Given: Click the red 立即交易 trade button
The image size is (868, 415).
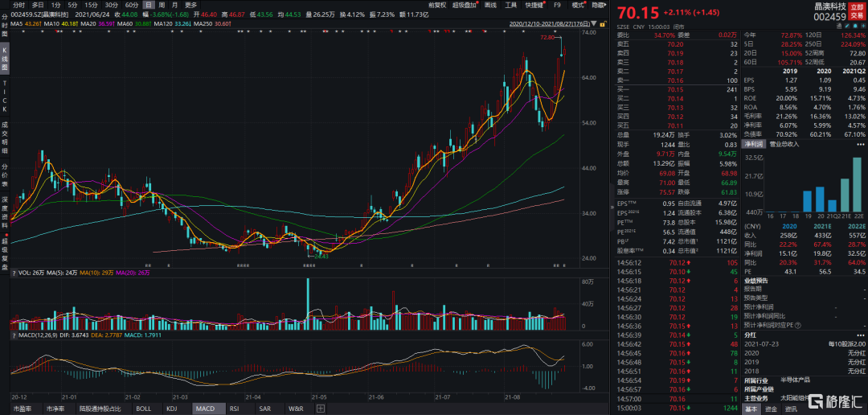Looking at the screenshot, I should tap(857, 13).
